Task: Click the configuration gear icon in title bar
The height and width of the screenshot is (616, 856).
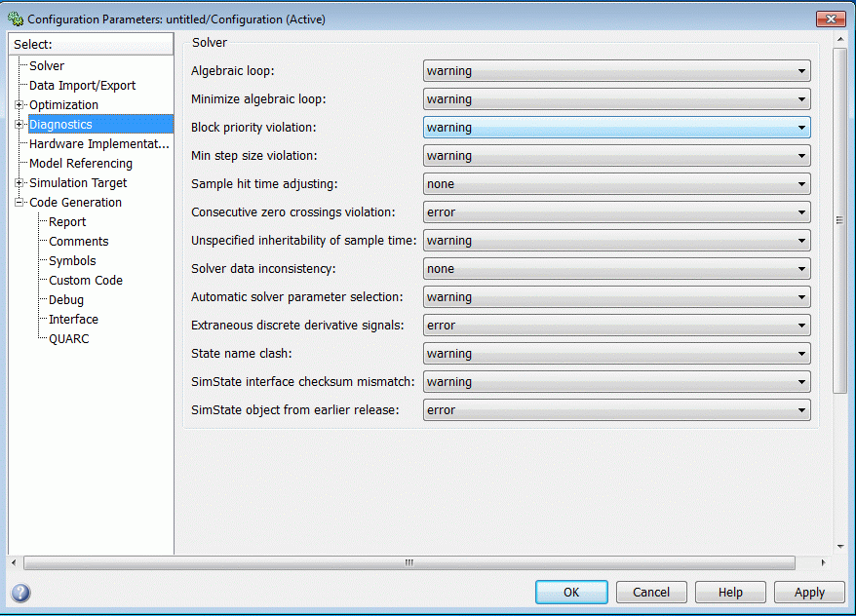Action: click(15, 19)
